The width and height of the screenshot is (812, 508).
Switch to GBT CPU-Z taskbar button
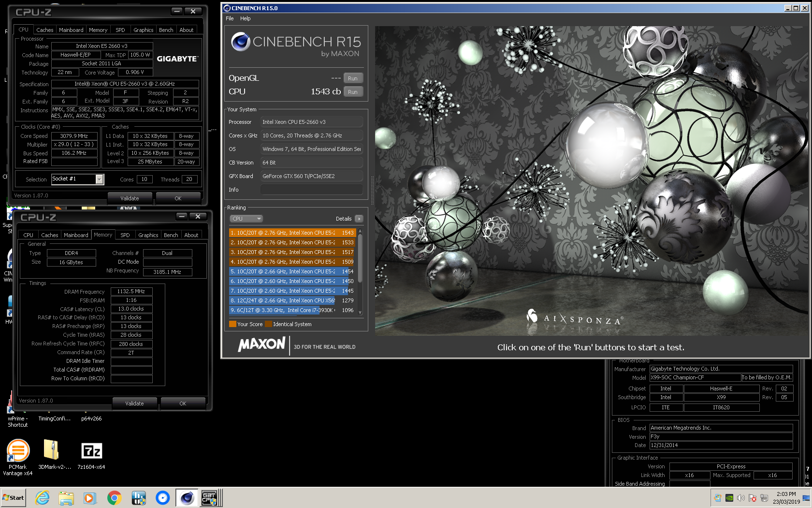pyautogui.click(x=211, y=497)
